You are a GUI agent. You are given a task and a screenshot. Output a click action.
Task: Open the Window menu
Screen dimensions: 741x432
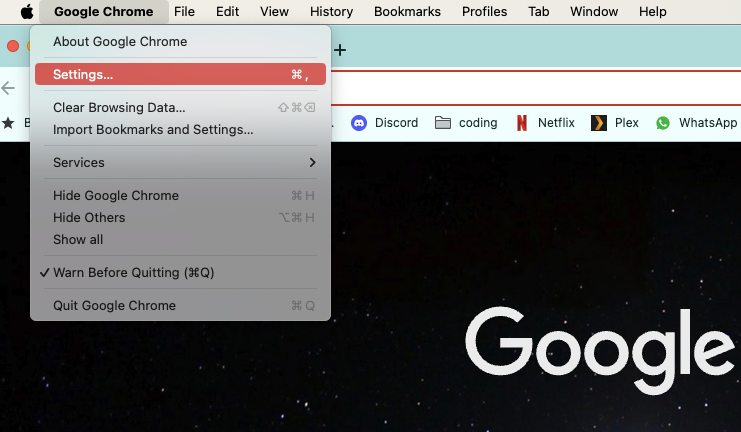point(594,11)
